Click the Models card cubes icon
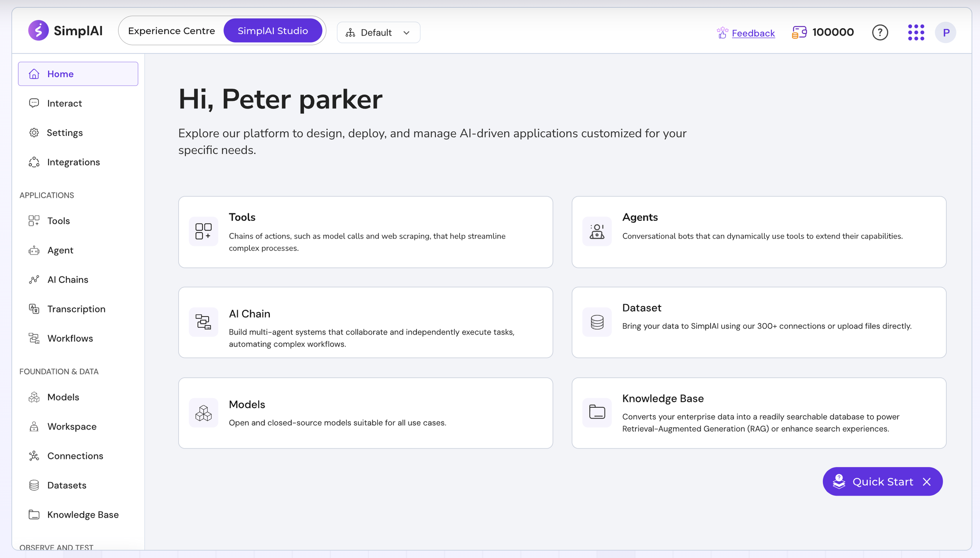This screenshot has height=558, width=980. tap(203, 413)
